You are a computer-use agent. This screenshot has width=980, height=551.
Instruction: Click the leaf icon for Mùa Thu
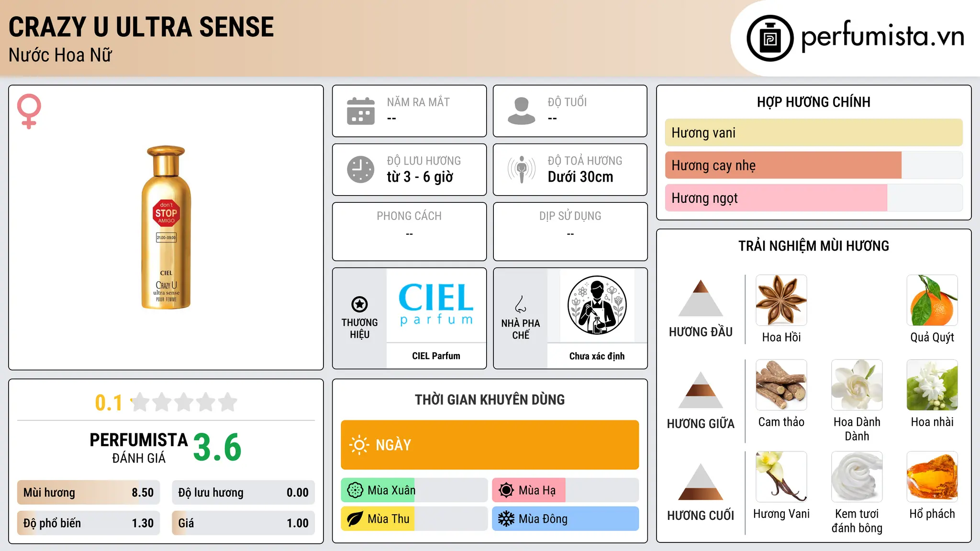(x=355, y=519)
